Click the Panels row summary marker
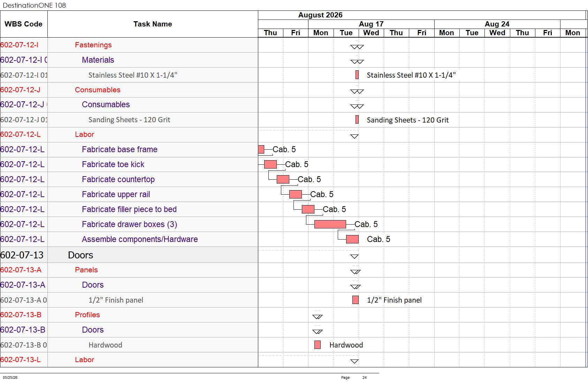 pyautogui.click(x=356, y=272)
